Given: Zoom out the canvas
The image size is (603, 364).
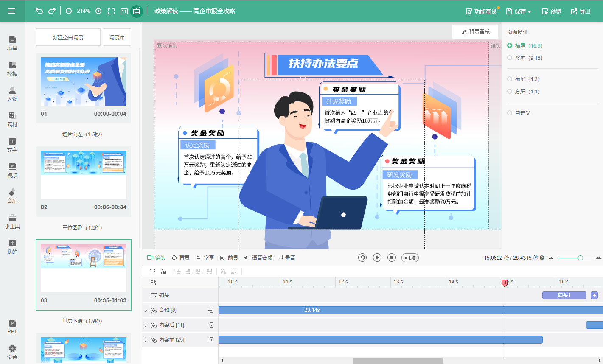Looking at the screenshot, I should 69,11.
